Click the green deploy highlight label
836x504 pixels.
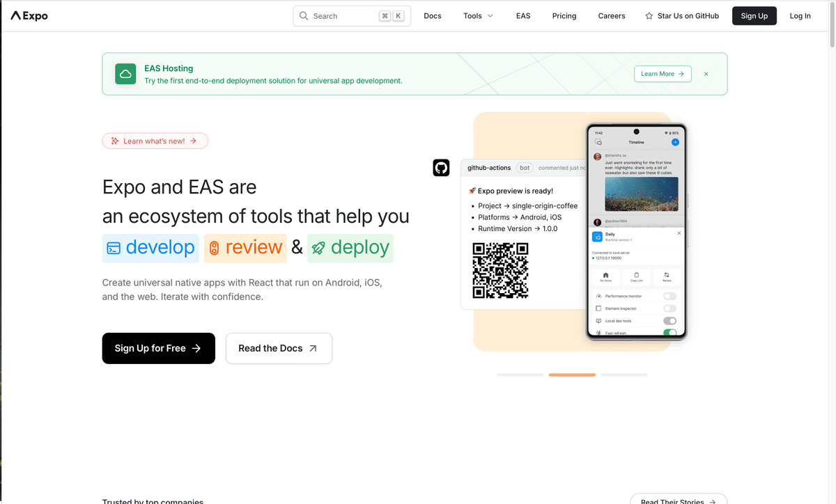tap(350, 248)
